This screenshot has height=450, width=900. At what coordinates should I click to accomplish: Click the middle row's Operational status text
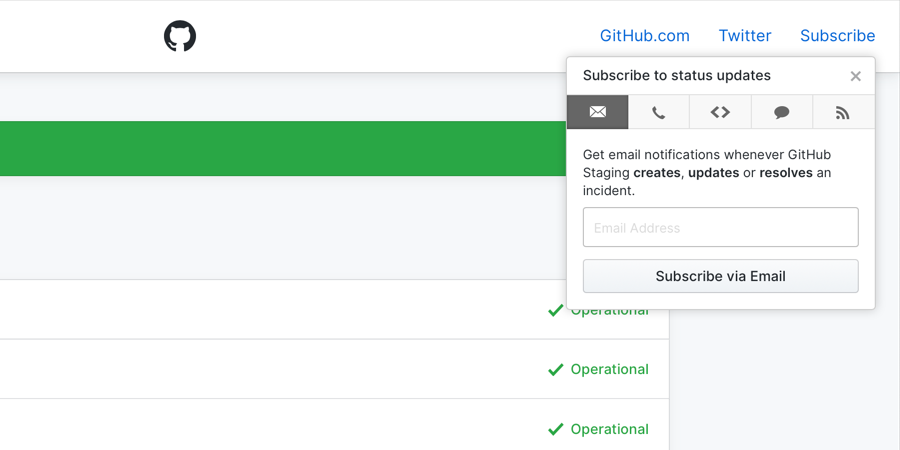click(x=609, y=370)
